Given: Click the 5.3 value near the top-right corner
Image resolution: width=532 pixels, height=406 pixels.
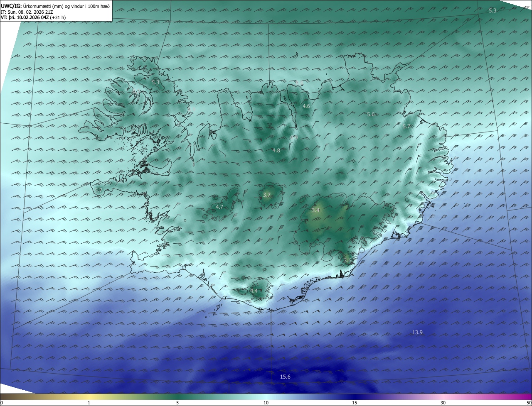Looking at the screenshot, I should click(x=493, y=10).
